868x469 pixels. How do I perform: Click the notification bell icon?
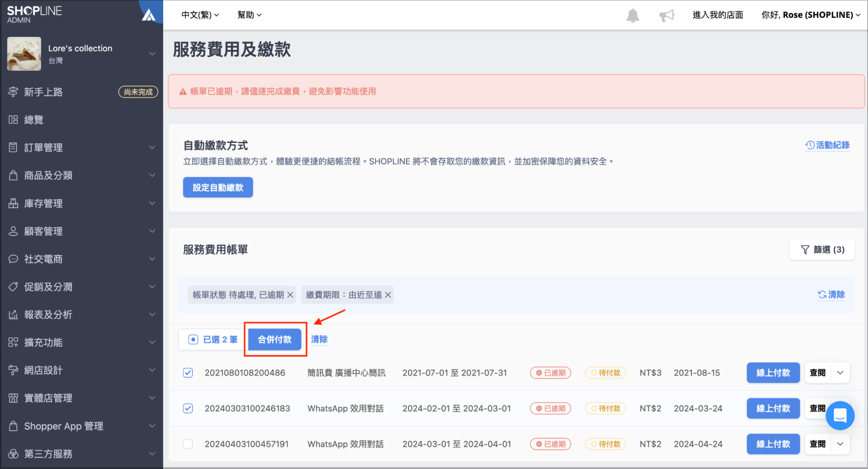coord(633,15)
